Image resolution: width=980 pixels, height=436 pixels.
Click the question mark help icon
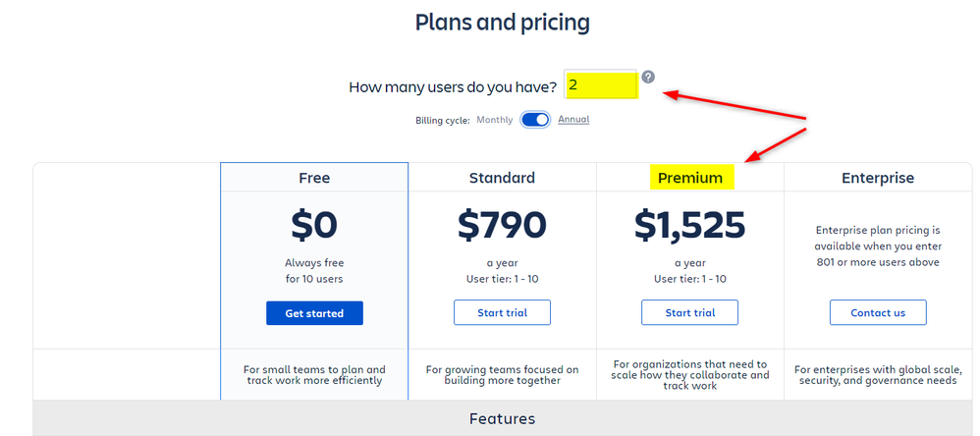click(x=649, y=77)
